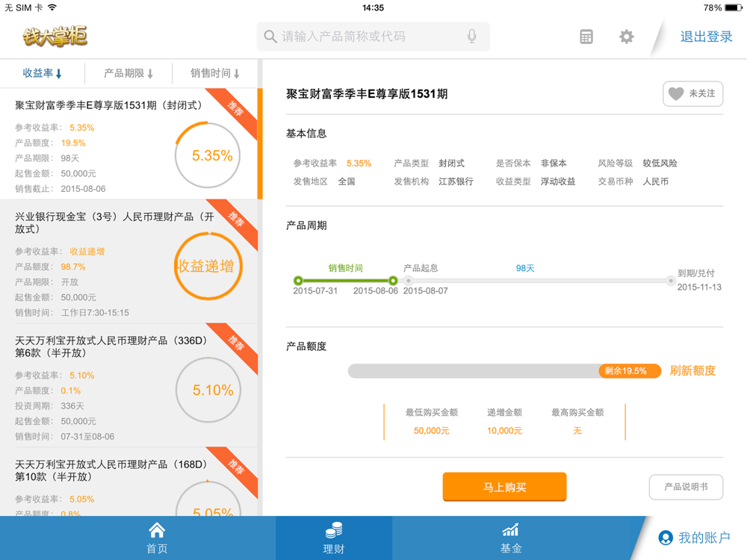Open 我的账户 account avatar icon
Image resolution: width=747 pixels, height=560 pixels.
click(x=666, y=538)
